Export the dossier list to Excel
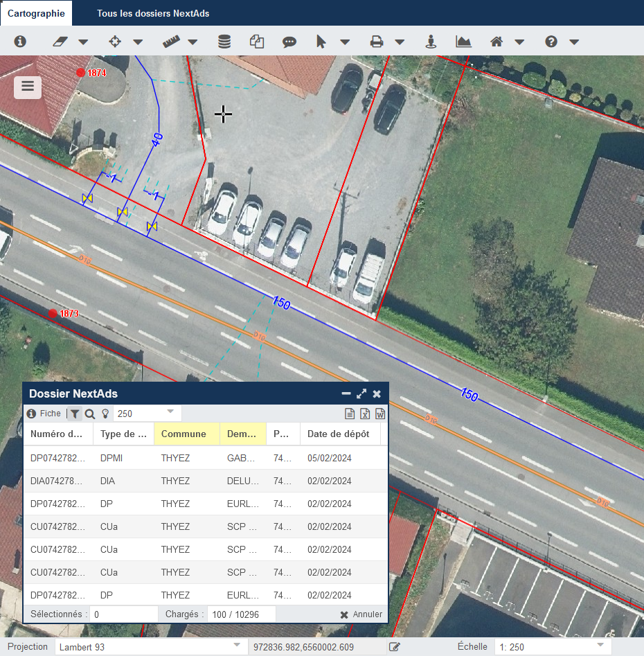 click(x=365, y=414)
